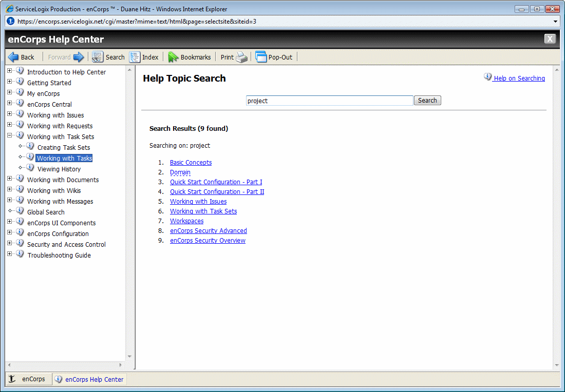Switch to the enCorps Help Center tab

click(x=89, y=379)
